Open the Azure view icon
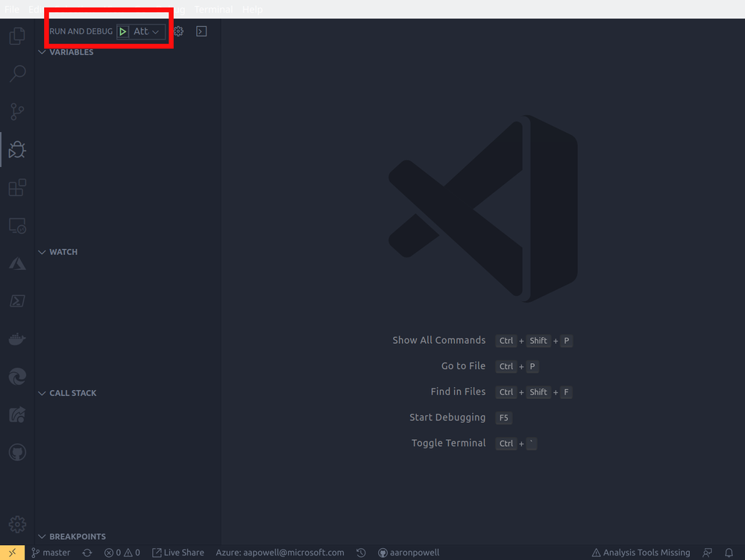Screen dimensions: 745x560 pos(17,263)
